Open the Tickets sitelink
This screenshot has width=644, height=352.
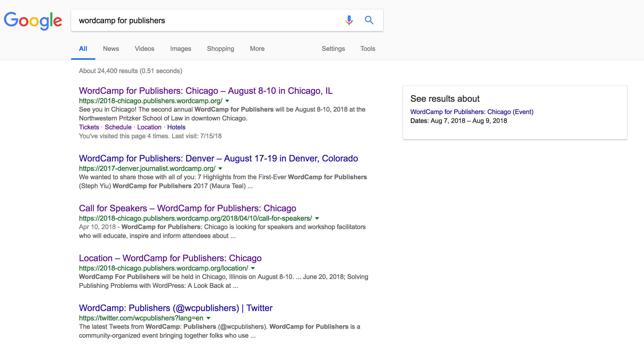[x=89, y=127]
